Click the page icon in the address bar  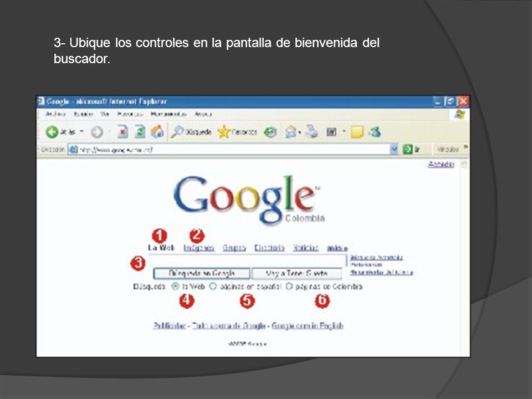[74, 149]
